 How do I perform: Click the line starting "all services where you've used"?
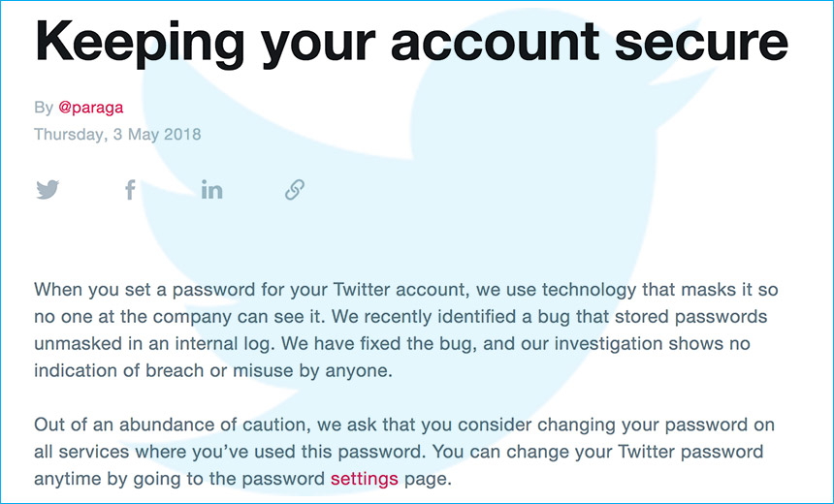point(399,452)
